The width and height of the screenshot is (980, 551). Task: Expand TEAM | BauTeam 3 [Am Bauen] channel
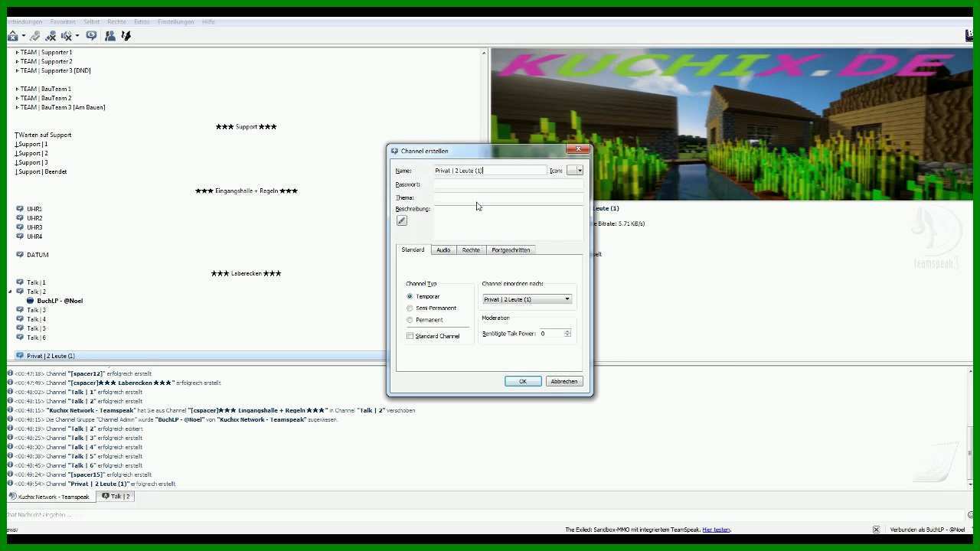point(17,107)
